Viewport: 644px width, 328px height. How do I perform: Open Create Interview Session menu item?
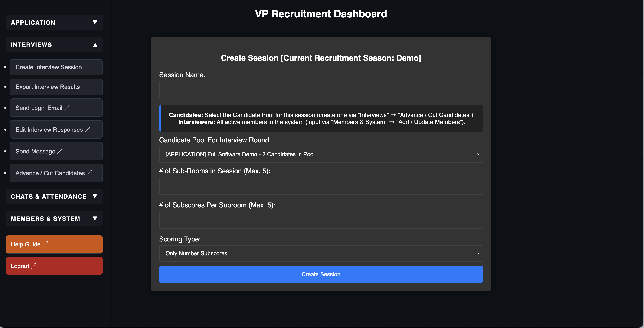(x=56, y=67)
